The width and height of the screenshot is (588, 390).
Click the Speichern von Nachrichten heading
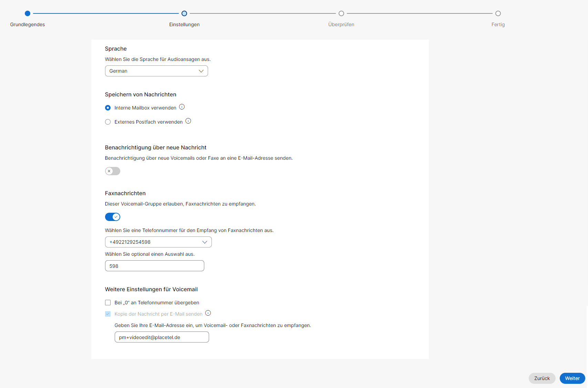141,95
